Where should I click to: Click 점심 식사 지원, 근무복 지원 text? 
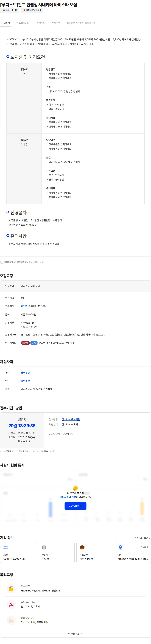click(35, 622)
